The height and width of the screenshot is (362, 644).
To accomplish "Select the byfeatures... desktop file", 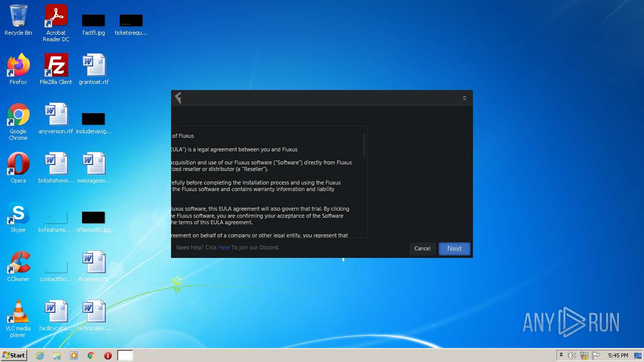I will [56, 221].
